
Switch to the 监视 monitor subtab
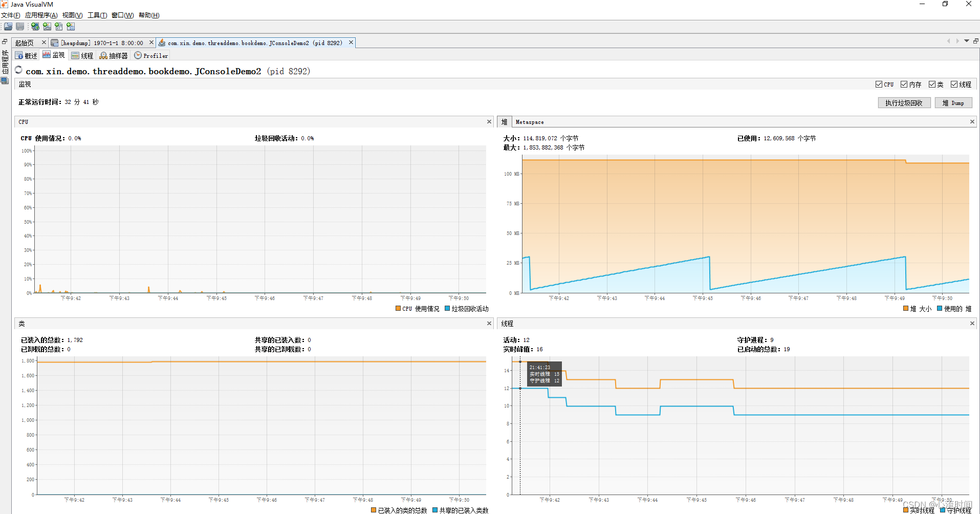coord(54,55)
